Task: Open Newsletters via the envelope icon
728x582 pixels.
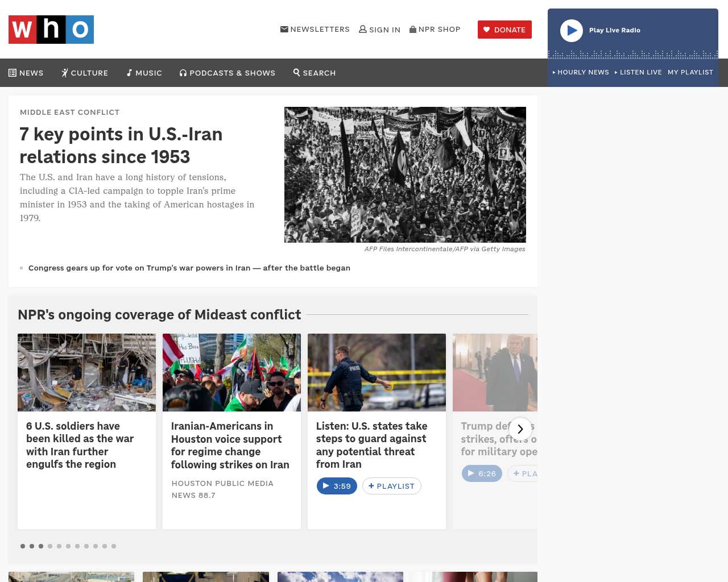Action: pos(284,29)
